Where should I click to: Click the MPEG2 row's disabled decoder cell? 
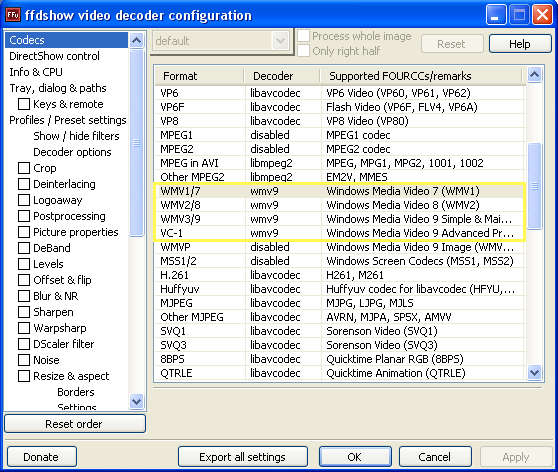(270, 149)
